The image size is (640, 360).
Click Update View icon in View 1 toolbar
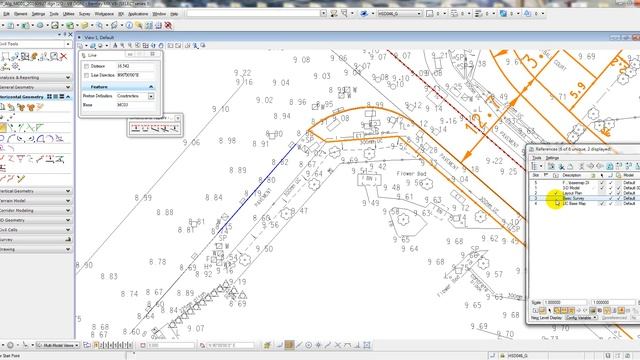click(x=115, y=46)
